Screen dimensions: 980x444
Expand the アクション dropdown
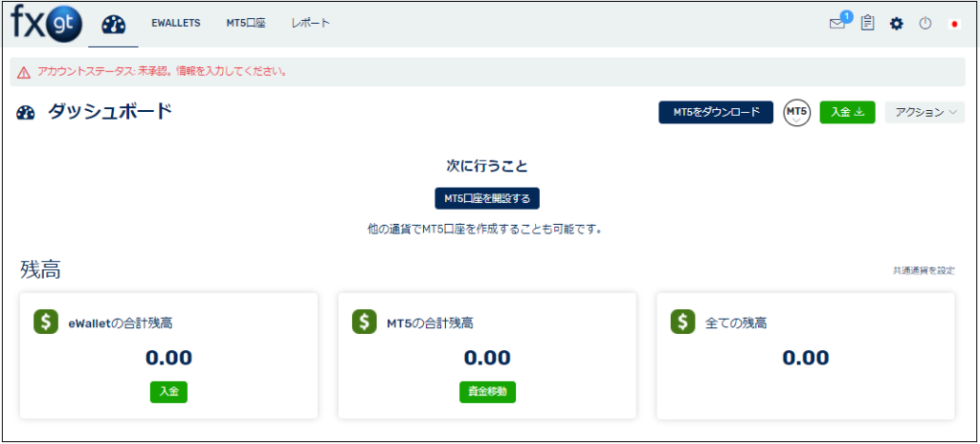click(x=924, y=113)
